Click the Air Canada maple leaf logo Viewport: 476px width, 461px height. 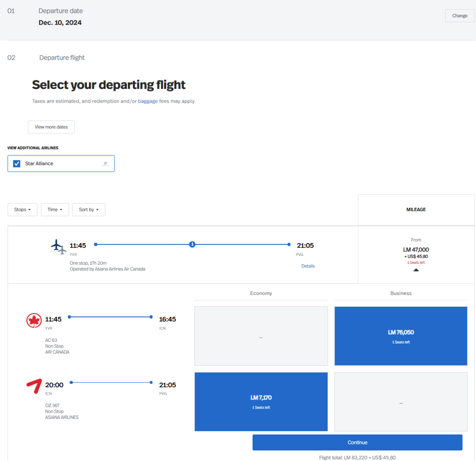point(34,321)
